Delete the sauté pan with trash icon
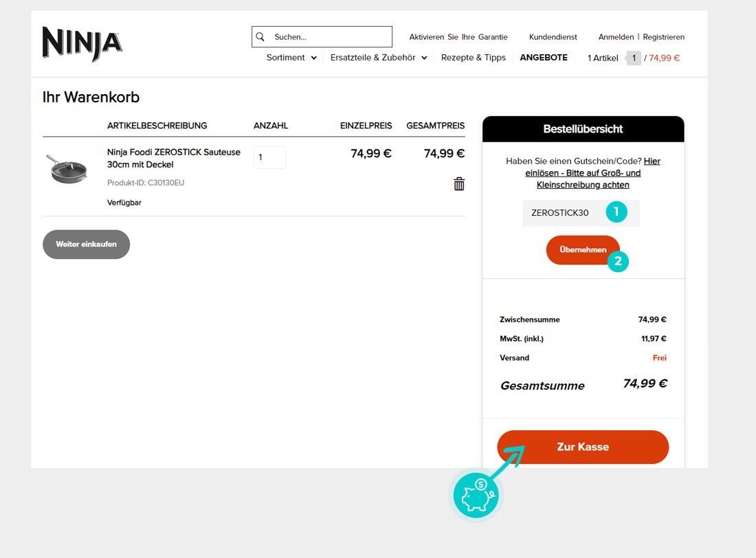 tap(459, 183)
